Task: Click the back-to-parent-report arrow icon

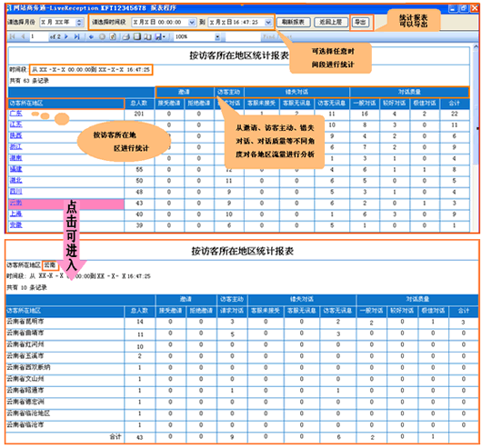Action: click(91, 37)
